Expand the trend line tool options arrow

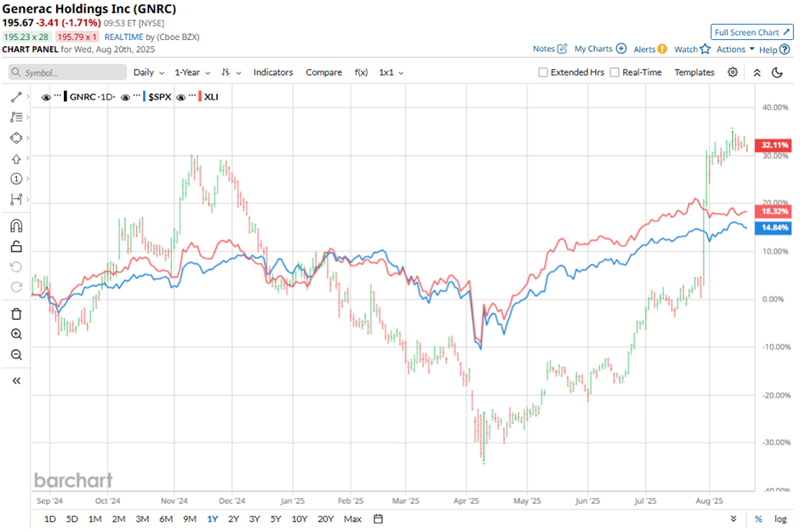tap(27, 97)
